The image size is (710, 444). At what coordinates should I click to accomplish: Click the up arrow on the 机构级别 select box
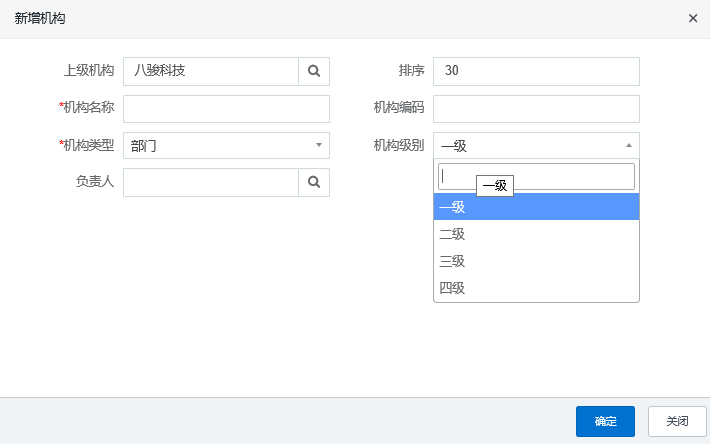coord(629,145)
